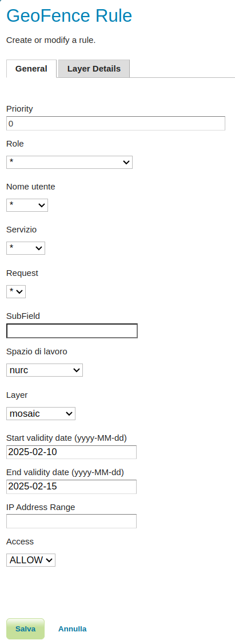Open the Access ALLOW dropdown
235x644 pixels.
pos(31,560)
